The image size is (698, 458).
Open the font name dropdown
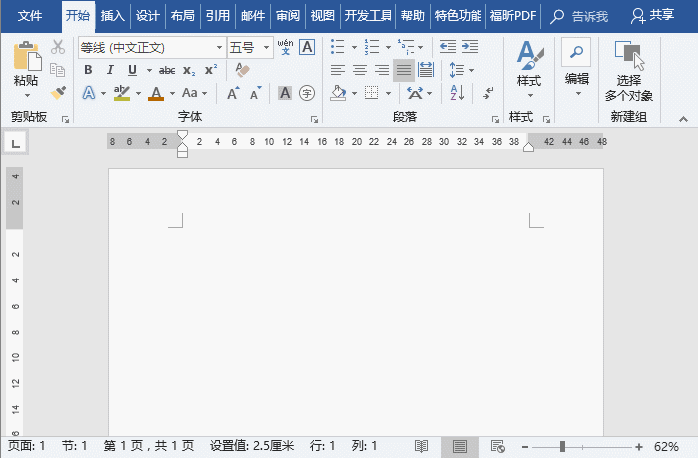(x=219, y=47)
